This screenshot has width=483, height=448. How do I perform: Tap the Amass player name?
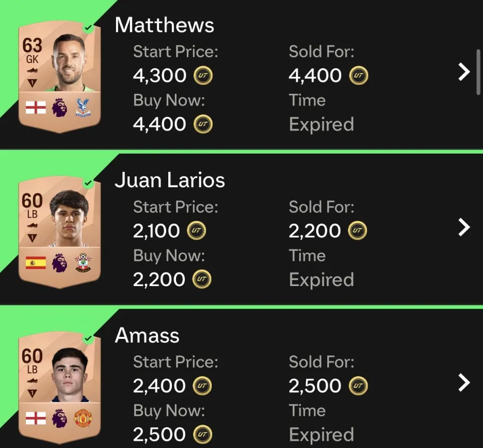pos(147,335)
